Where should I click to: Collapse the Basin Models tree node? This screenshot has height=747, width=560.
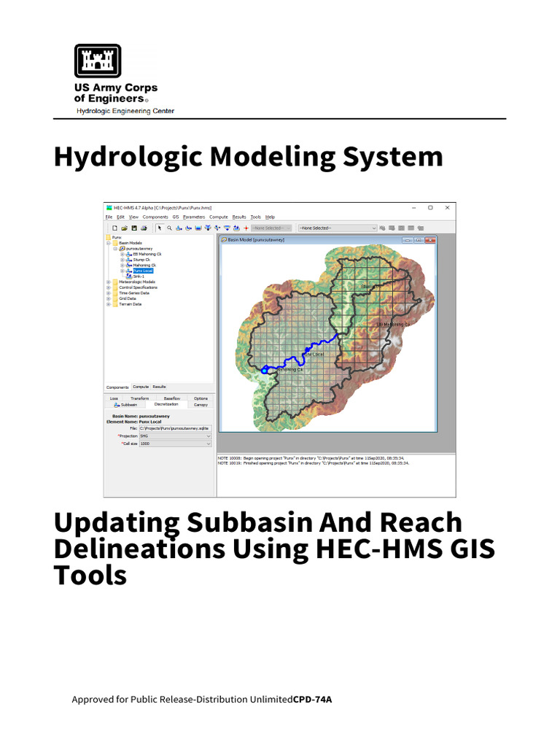click(109, 243)
